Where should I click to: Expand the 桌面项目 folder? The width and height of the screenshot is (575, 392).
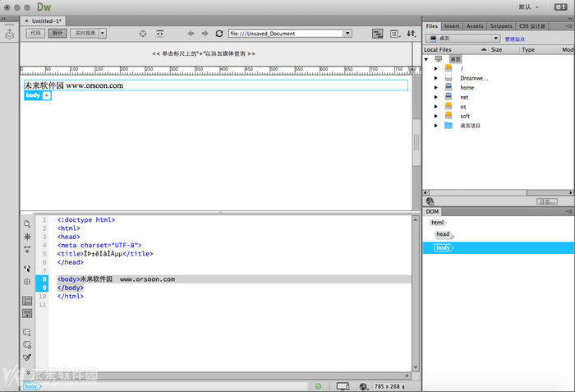[436, 126]
